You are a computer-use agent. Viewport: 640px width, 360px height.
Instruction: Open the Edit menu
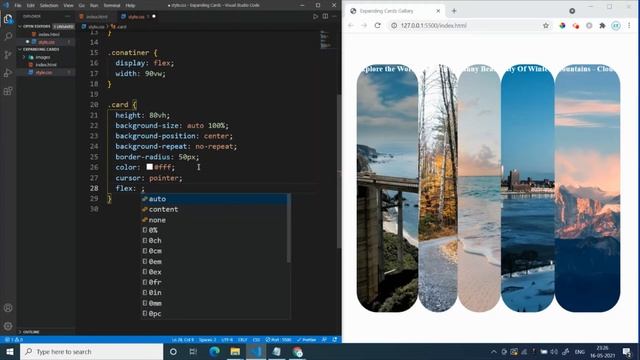31,5
